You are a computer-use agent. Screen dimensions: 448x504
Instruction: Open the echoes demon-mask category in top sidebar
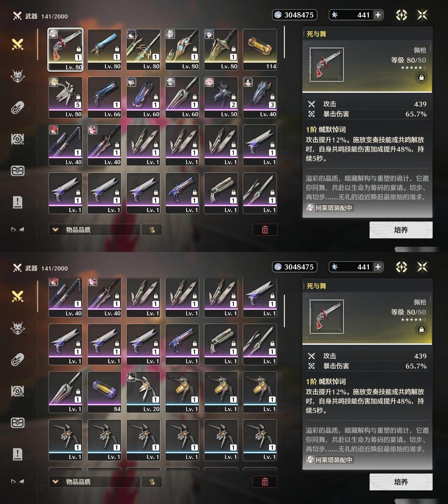point(17,76)
